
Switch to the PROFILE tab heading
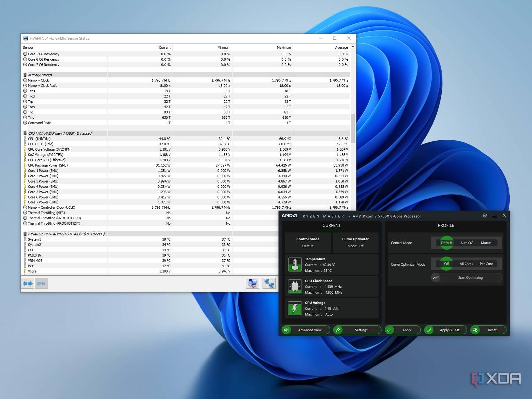pyautogui.click(x=446, y=225)
